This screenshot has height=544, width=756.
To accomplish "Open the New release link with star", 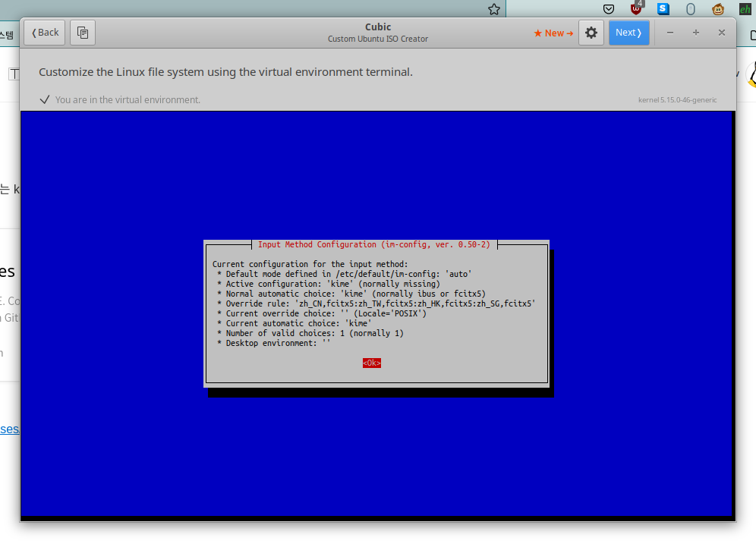I will tap(553, 33).
